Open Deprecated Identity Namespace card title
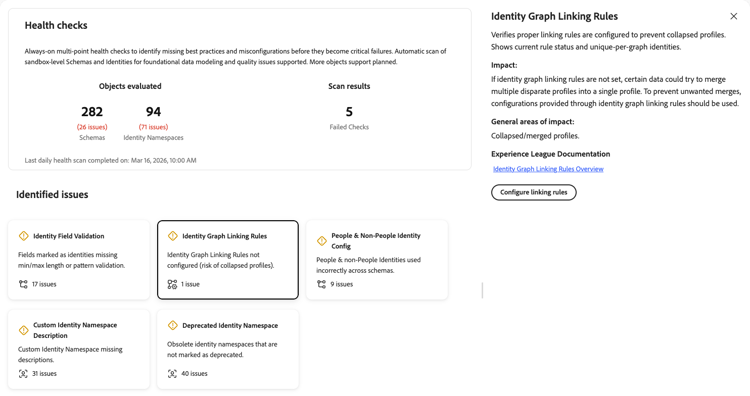 (x=230, y=325)
